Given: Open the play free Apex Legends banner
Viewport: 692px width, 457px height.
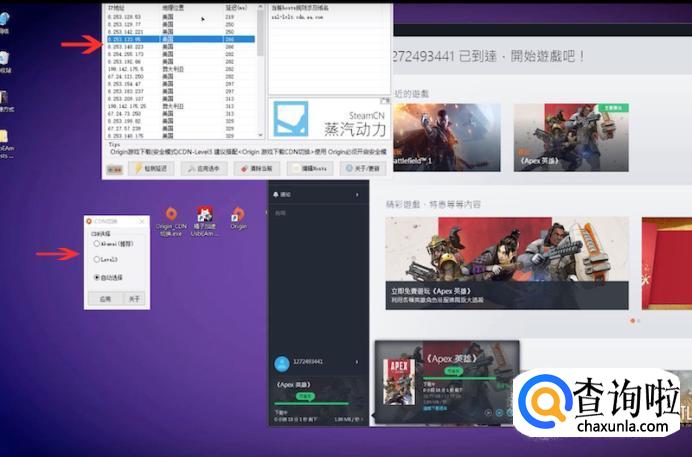Looking at the screenshot, I should 507,263.
